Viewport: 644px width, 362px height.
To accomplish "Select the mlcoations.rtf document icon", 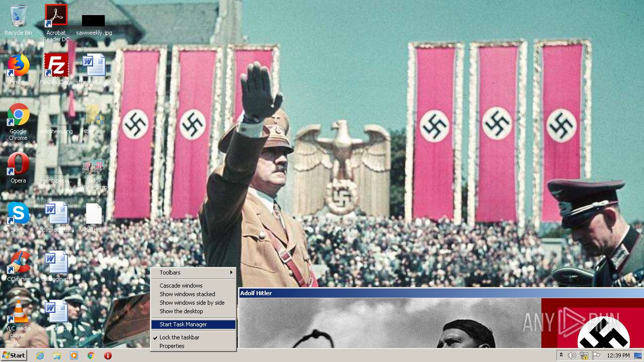I will click(x=56, y=316).
